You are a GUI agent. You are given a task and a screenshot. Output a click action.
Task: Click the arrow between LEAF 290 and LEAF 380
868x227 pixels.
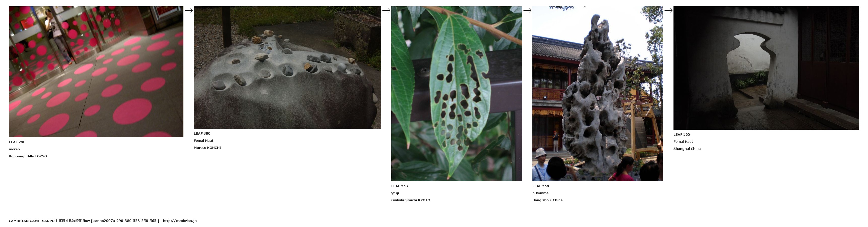click(189, 10)
